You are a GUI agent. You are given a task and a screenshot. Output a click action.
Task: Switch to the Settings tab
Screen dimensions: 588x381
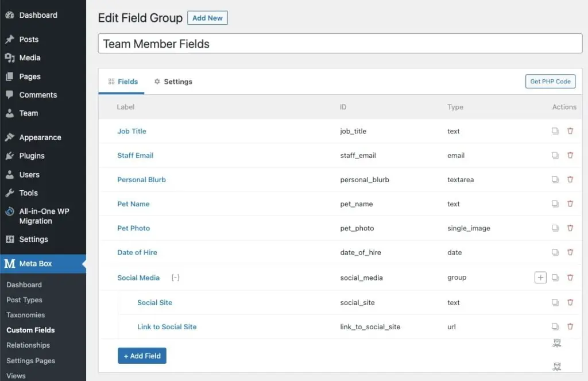click(x=173, y=82)
